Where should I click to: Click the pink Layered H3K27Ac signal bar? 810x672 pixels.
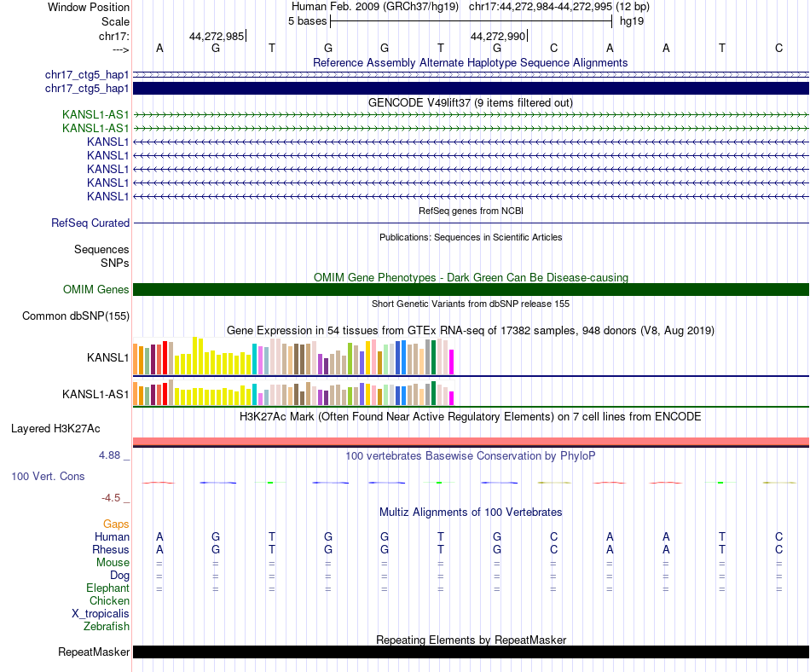[471, 442]
